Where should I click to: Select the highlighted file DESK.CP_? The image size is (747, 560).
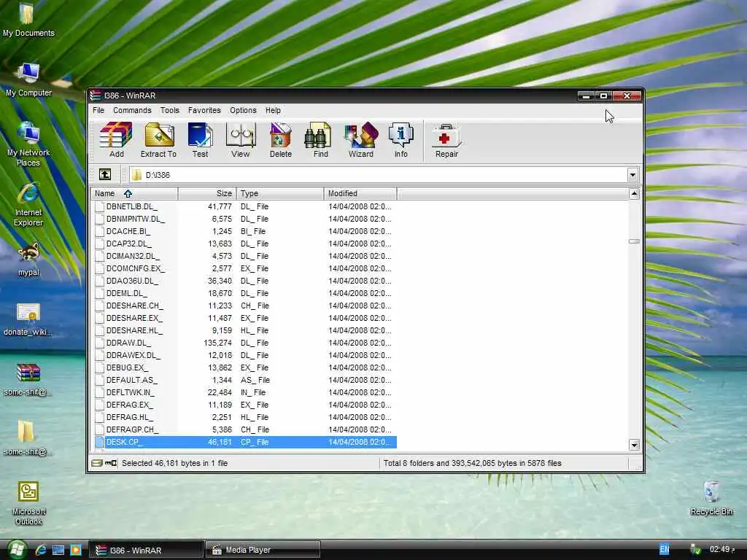pos(246,442)
